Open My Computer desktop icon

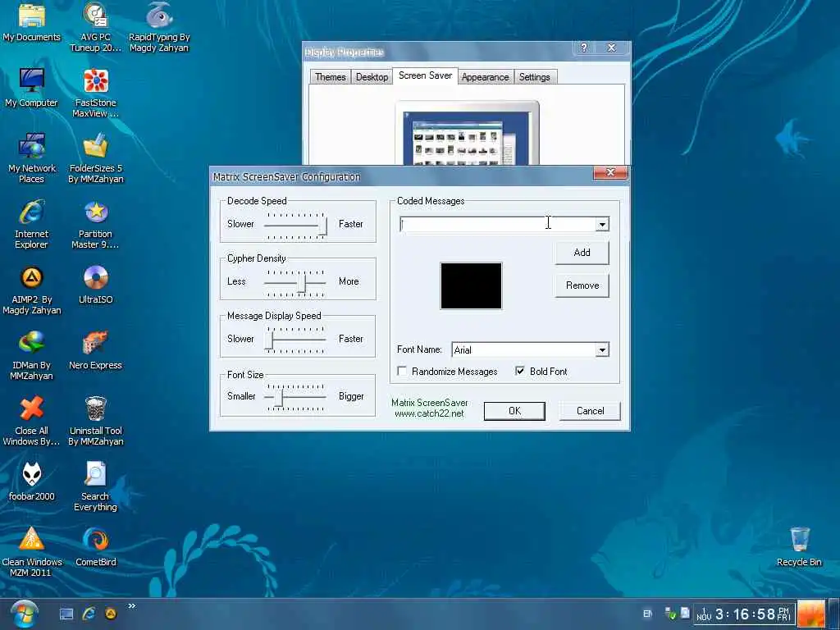coord(32,89)
